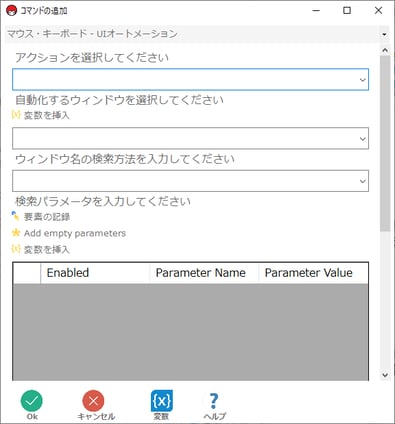This screenshot has width=395, height=424.
Task: Open the アクションを選択してください combo box
Action: 190,79
